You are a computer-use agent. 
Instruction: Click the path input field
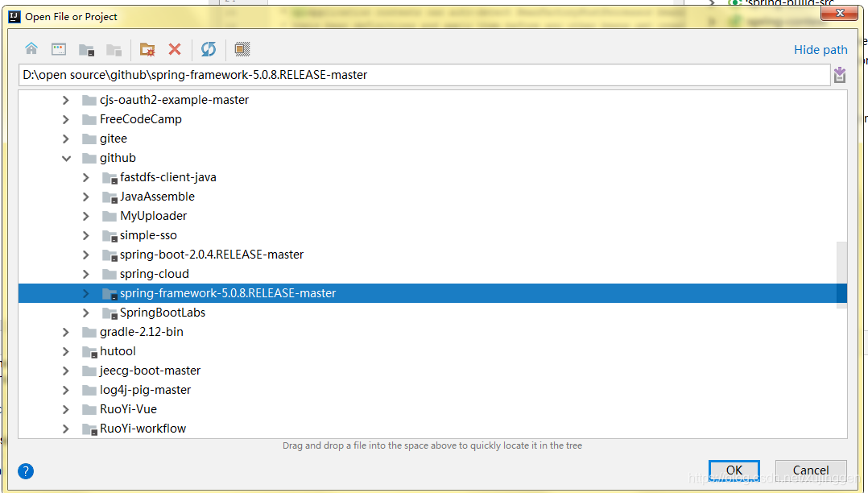coord(424,75)
